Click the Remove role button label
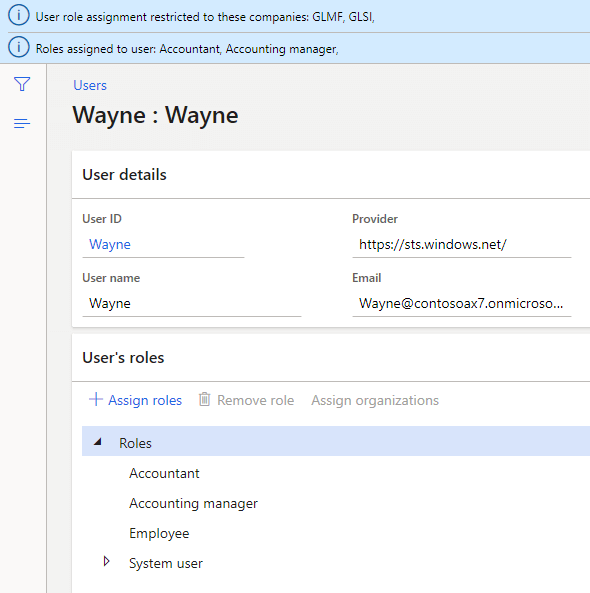The width and height of the screenshot is (590, 593). pyautogui.click(x=255, y=400)
